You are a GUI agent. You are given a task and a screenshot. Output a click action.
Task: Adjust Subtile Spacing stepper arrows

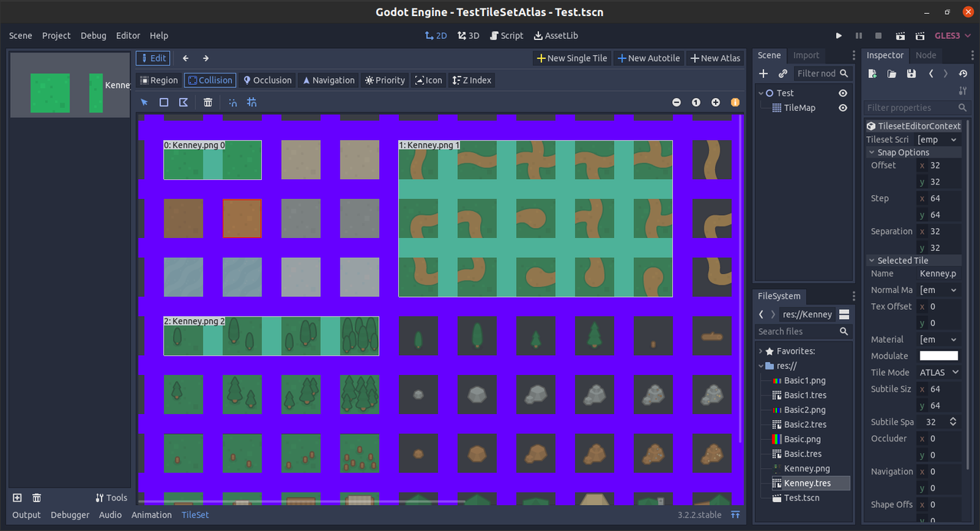[x=953, y=422]
